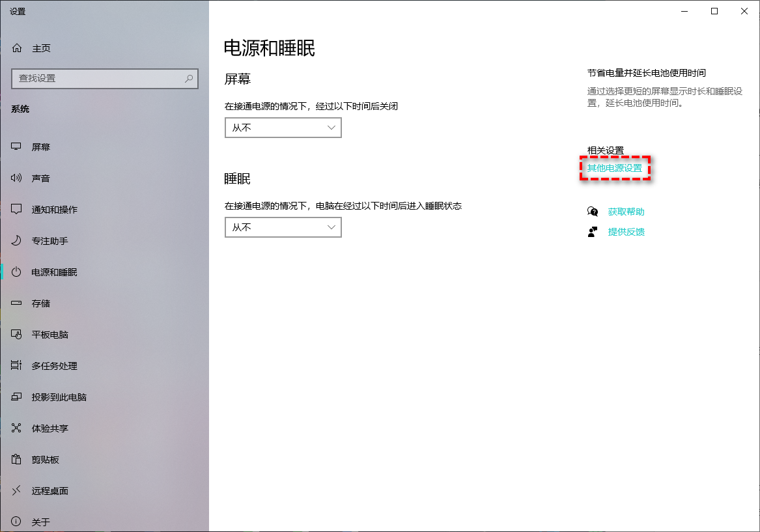Click the help chat icon beside 获取帮助

pos(592,211)
